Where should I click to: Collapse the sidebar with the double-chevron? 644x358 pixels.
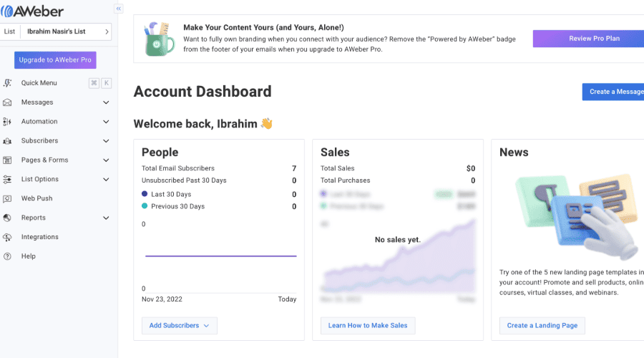[118, 9]
